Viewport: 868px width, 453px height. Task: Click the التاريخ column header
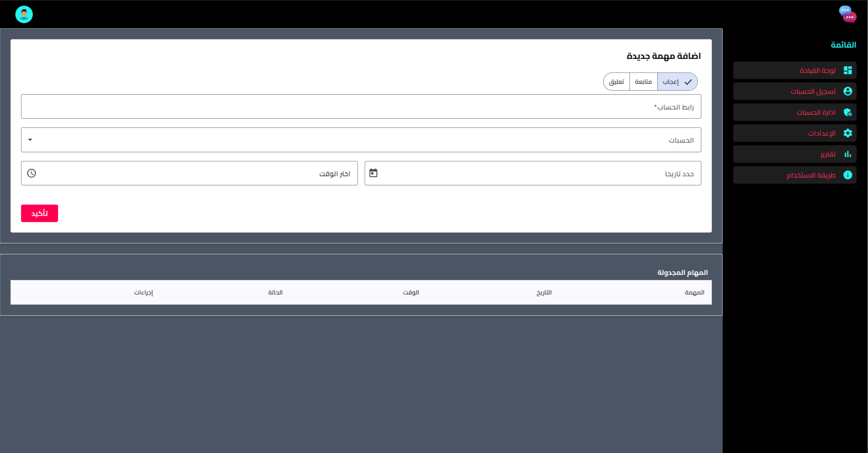point(544,292)
